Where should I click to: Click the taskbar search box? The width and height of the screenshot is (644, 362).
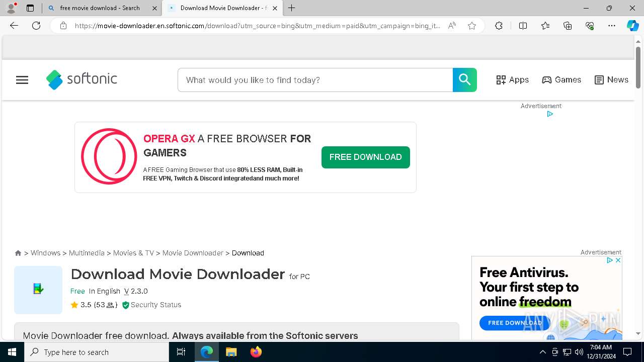97,352
